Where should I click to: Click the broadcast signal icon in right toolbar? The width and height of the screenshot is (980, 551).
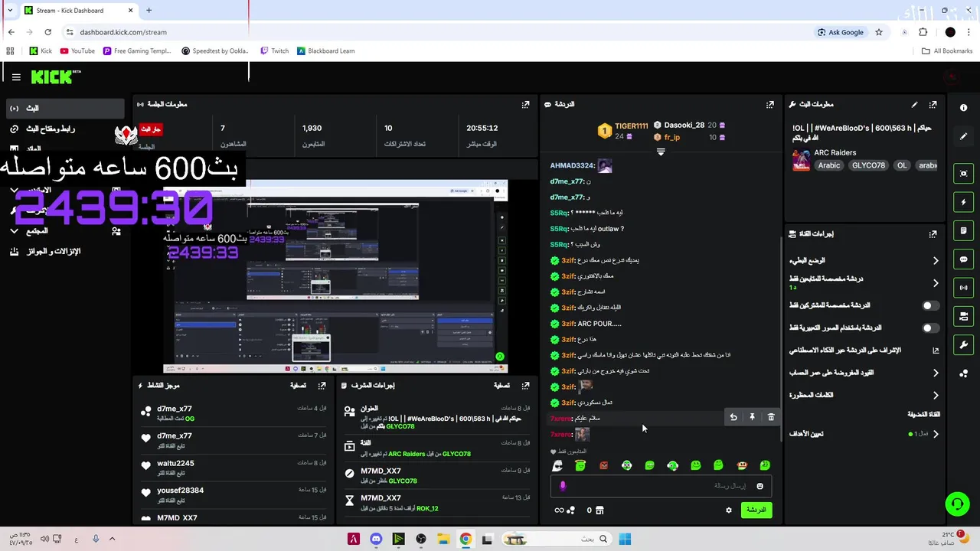coord(963,288)
